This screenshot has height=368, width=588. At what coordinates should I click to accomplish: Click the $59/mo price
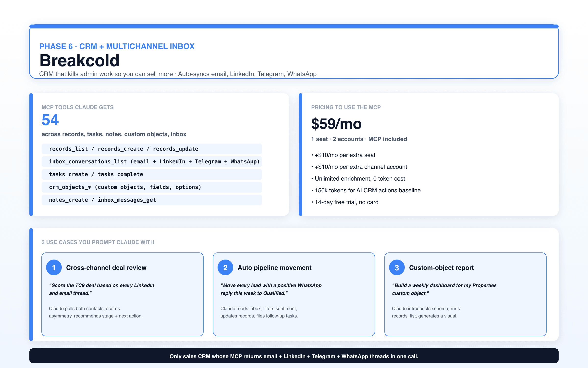point(336,124)
